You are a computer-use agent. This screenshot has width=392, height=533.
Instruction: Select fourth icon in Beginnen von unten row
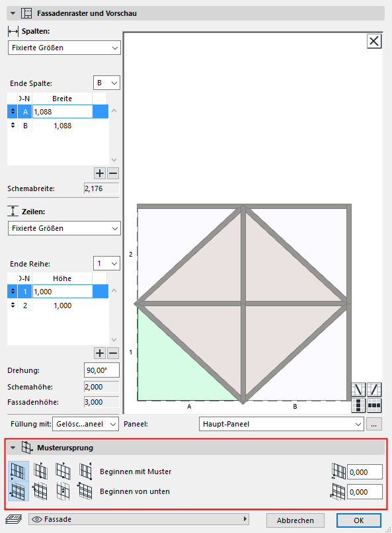85,491
